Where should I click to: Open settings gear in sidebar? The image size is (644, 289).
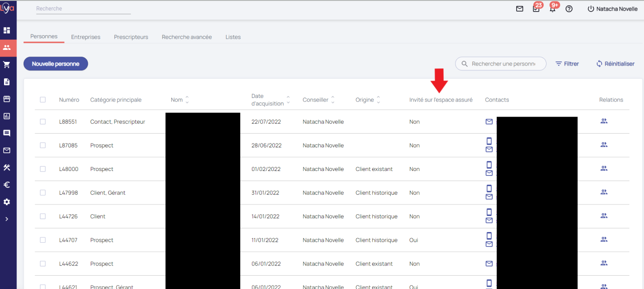coord(7,202)
